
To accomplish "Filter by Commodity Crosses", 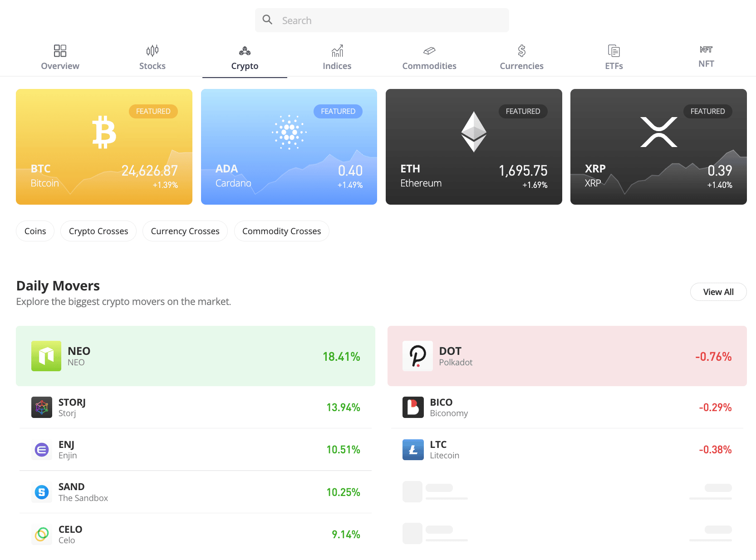I will 282,231.
